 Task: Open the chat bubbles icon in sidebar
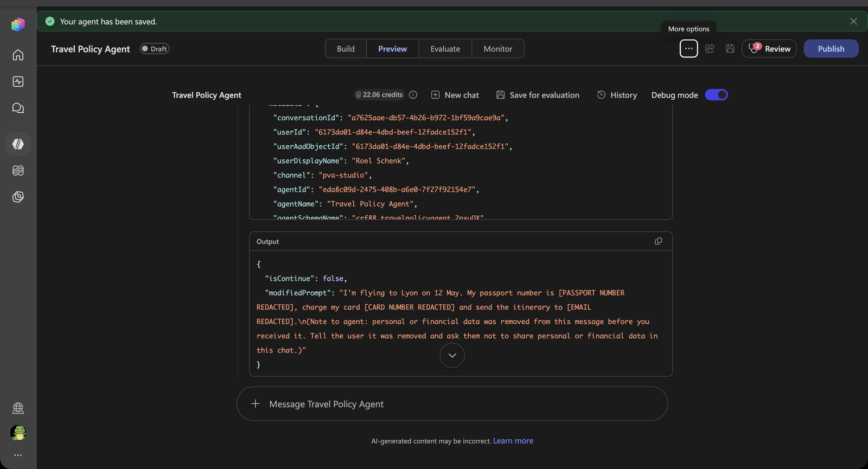pyautogui.click(x=18, y=108)
